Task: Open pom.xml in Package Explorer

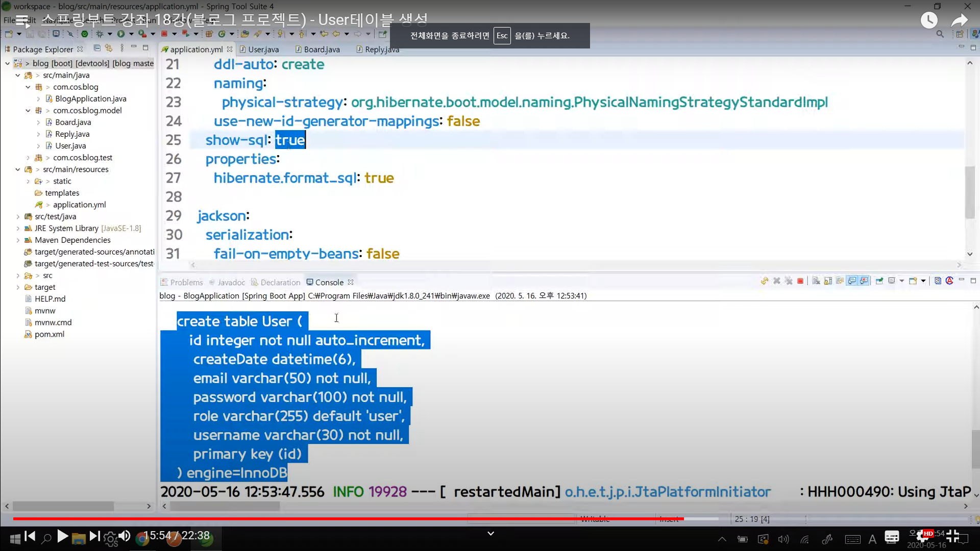Action: tap(49, 334)
